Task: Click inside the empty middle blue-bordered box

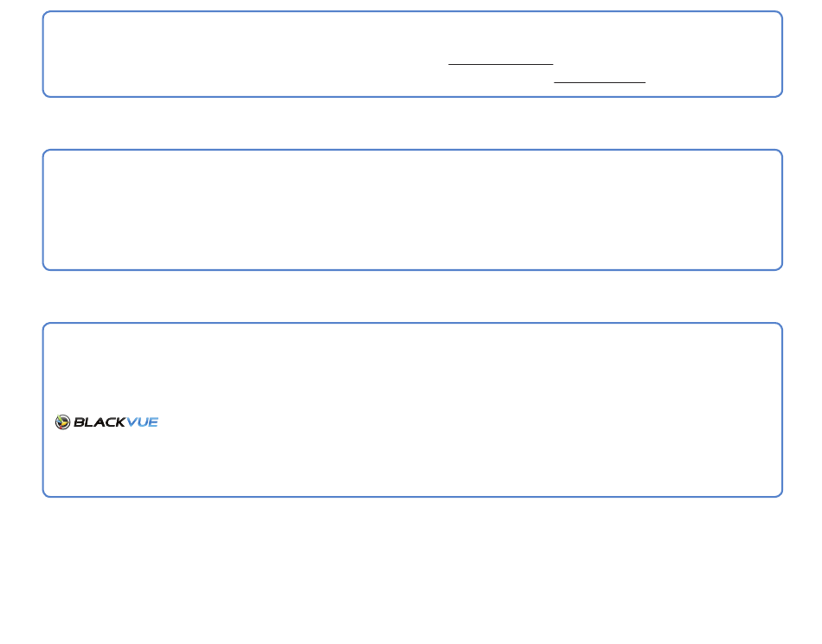Action: pyautogui.click(x=413, y=209)
